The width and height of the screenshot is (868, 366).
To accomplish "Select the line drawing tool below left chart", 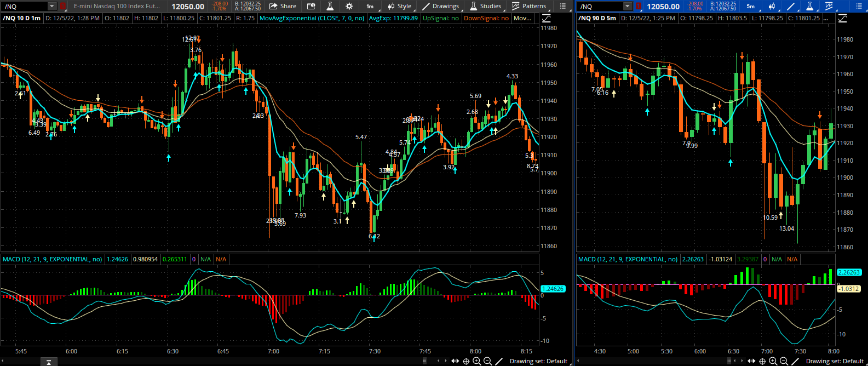I will (499, 361).
